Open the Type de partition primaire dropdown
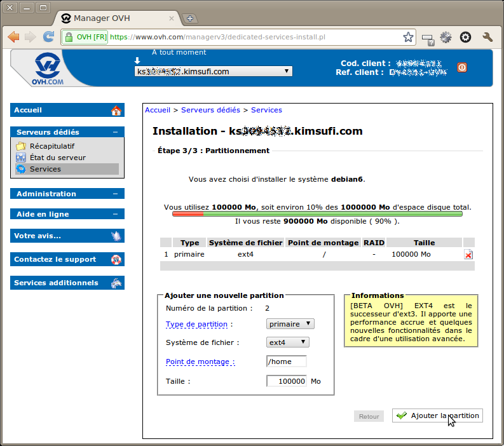The image size is (504, 446). tap(290, 324)
